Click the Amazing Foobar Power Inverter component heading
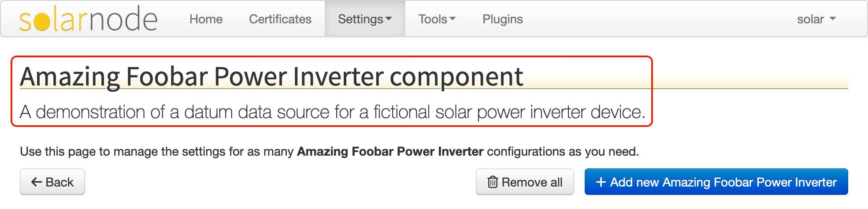Screen dimensions: 868x209 click(271, 77)
